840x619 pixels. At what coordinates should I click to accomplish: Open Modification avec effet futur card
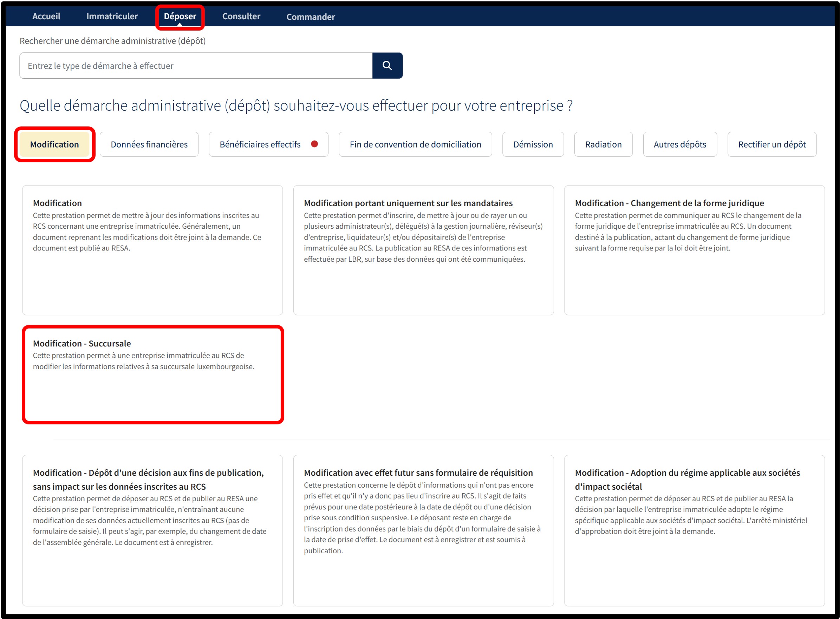(423, 530)
